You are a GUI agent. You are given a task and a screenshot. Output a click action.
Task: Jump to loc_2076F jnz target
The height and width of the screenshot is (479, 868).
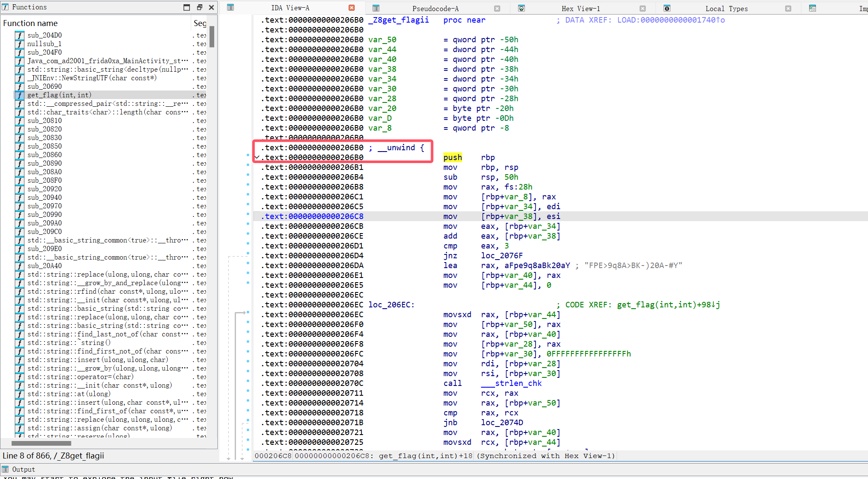pyautogui.click(x=501, y=256)
